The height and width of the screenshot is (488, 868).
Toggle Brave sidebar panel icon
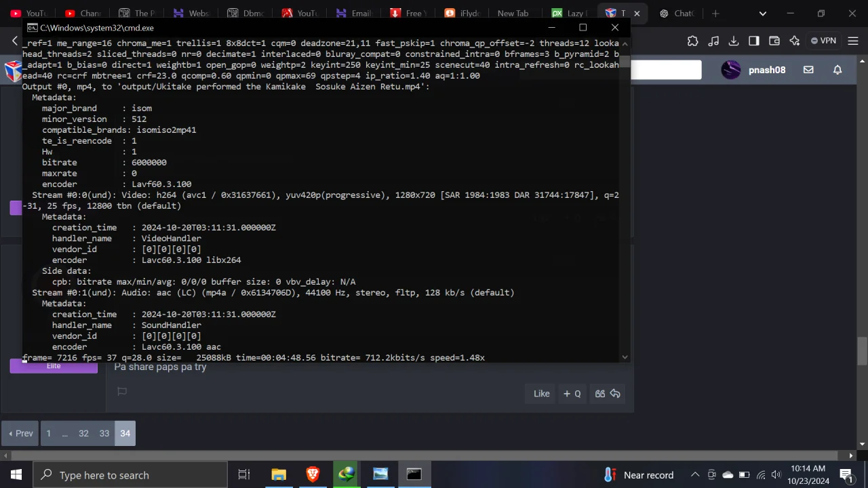754,41
